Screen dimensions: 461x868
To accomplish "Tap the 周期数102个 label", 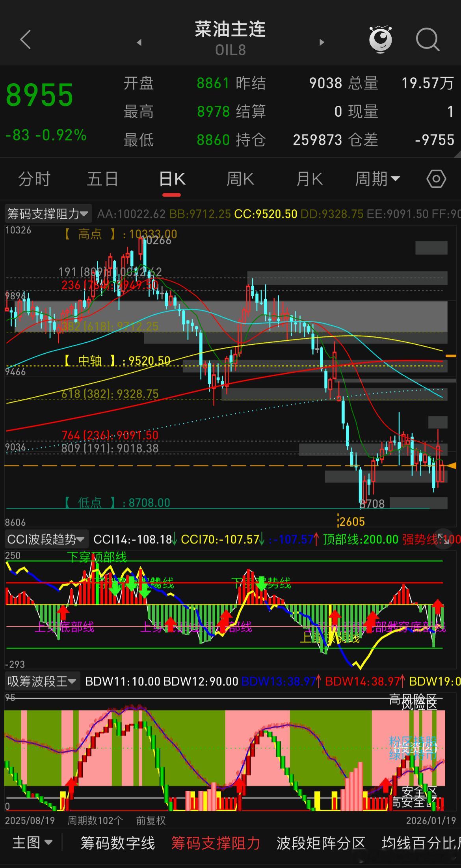I will click(95, 820).
